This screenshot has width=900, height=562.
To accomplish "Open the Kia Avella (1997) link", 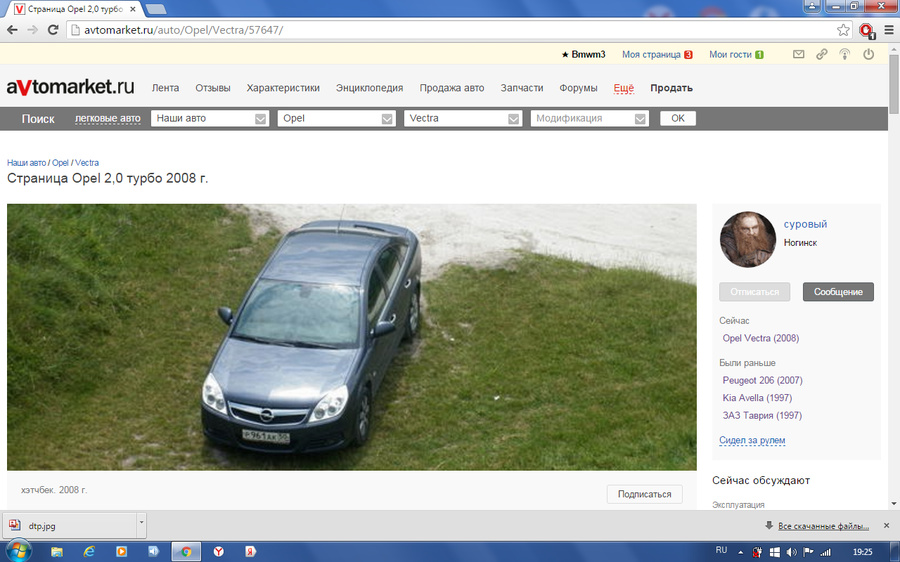I will tap(757, 398).
